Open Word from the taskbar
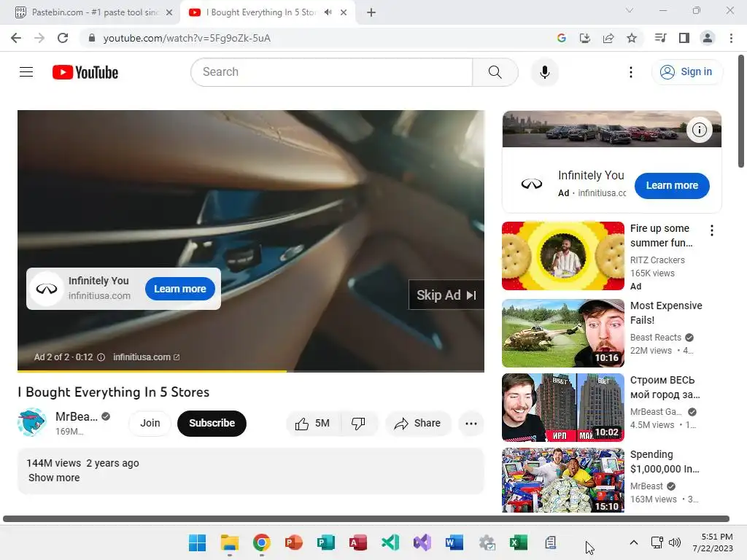This screenshot has height=560, width=747. tap(454, 542)
